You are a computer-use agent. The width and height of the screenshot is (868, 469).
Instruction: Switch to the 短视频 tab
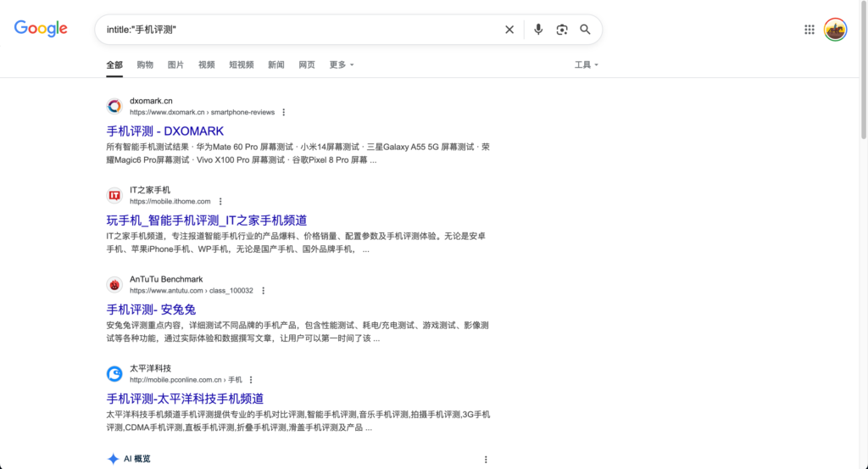pyautogui.click(x=242, y=64)
